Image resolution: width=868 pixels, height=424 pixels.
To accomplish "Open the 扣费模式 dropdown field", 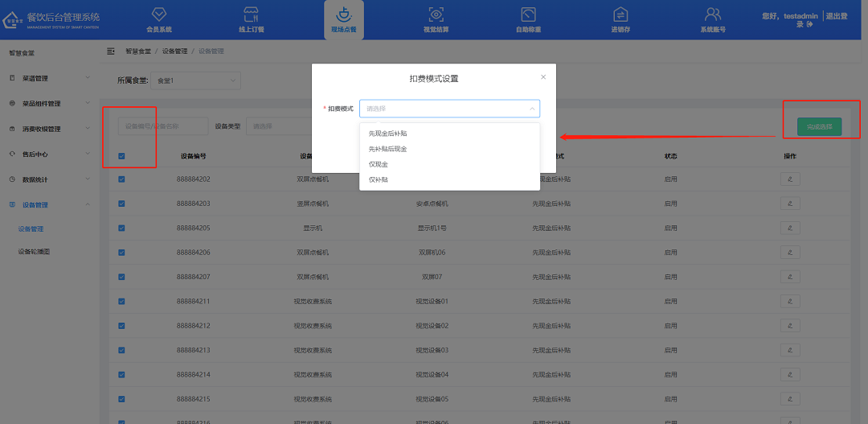I will click(x=449, y=109).
